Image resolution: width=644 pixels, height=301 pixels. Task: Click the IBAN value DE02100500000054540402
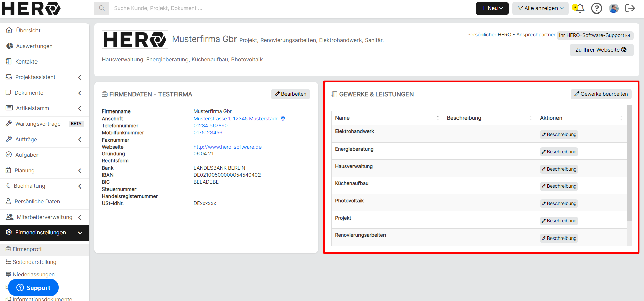pos(227,175)
